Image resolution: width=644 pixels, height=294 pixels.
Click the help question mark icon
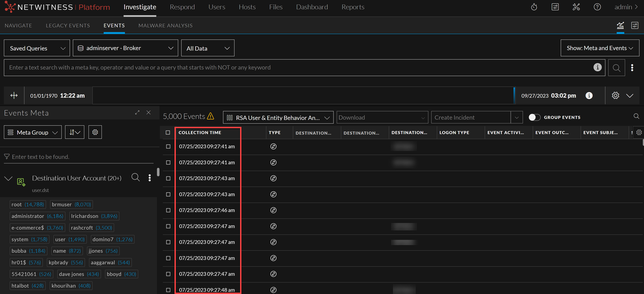(x=597, y=7)
